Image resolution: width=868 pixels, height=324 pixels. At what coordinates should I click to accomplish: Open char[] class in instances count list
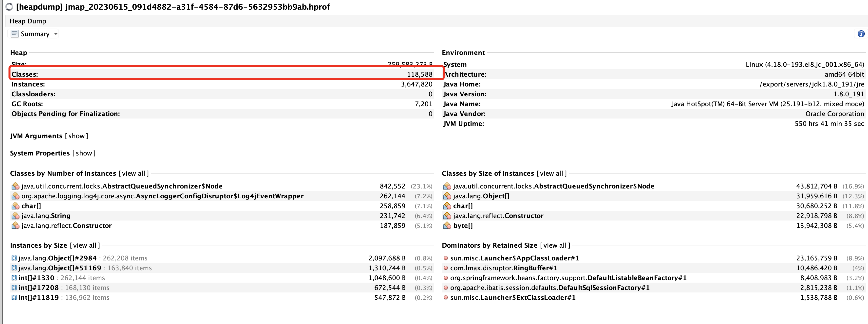[31, 206]
